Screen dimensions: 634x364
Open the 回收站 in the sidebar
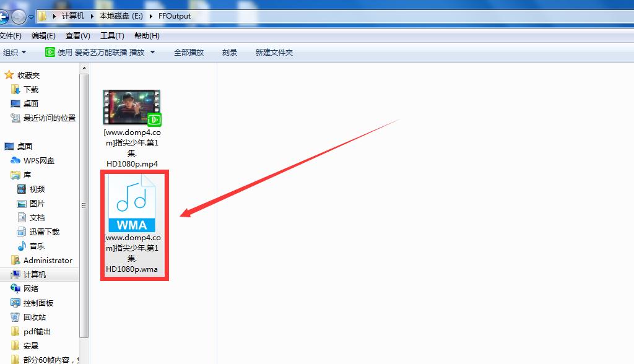(x=34, y=317)
